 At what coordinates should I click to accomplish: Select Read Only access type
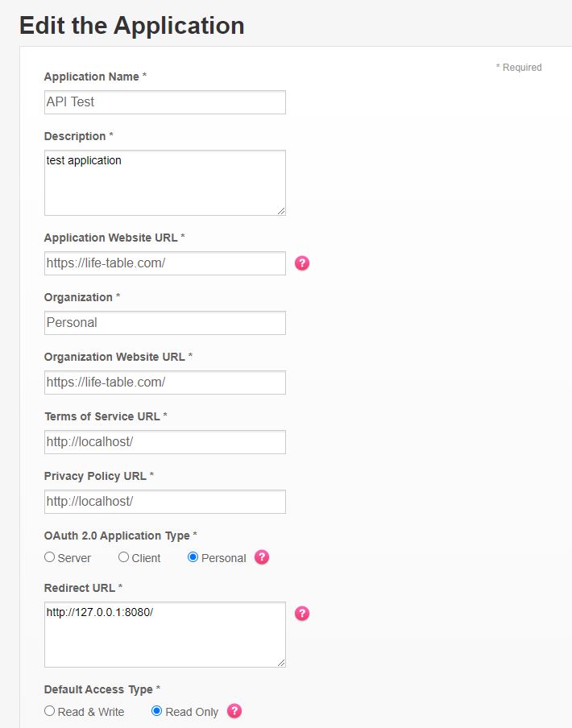(157, 711)
